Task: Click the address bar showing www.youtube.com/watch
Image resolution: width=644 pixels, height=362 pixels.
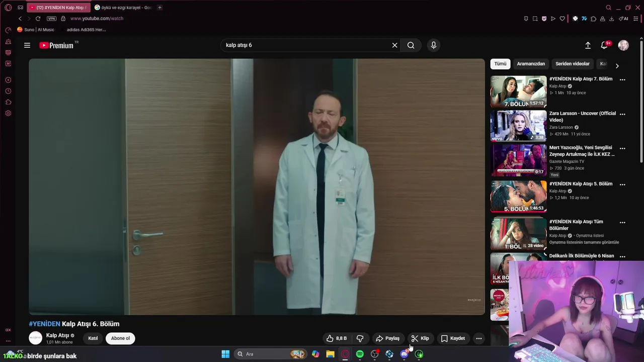Action: 97,19
